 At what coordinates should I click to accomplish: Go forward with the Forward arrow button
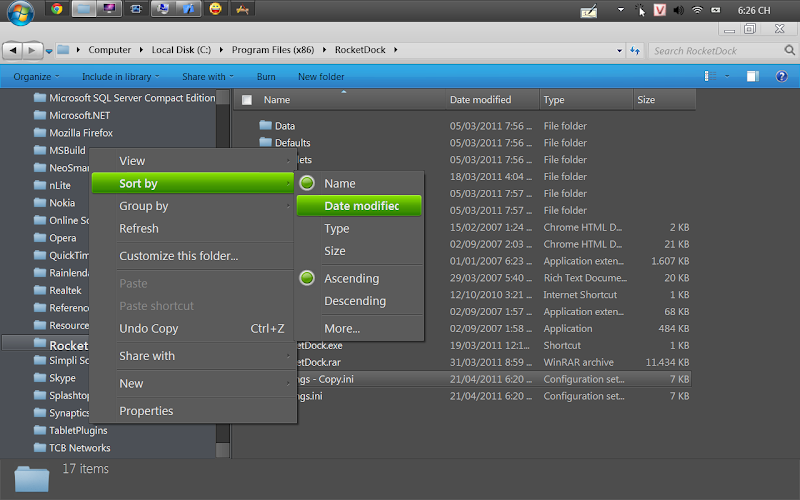click(x=32, y=50)
